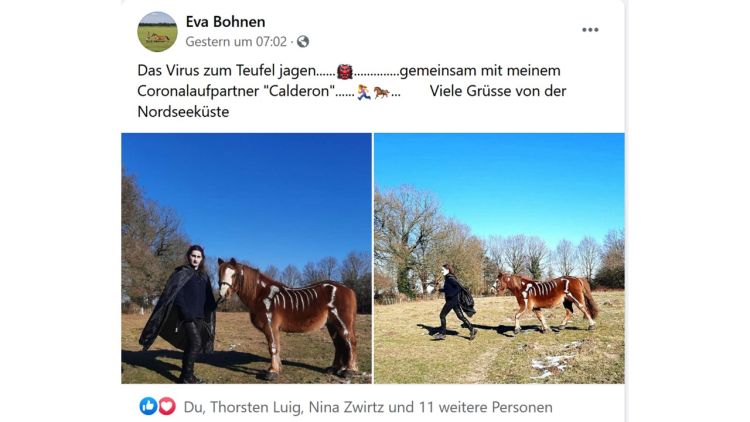Click the 'Gestern um 07:02' timestamp
This screenshot has height=422, width=750.
click(236, 42)
